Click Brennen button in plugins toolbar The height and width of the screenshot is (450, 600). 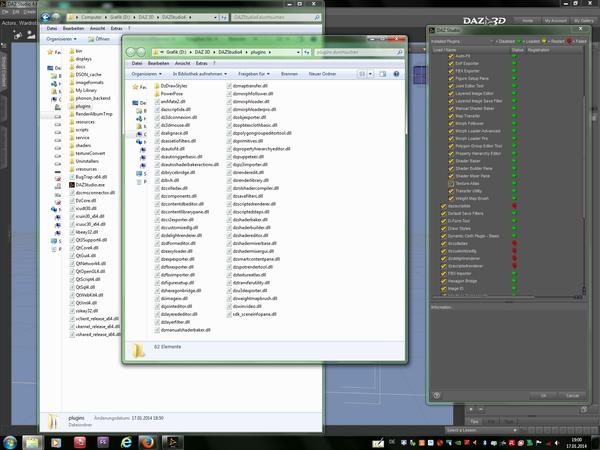click(x=289, y=74)
